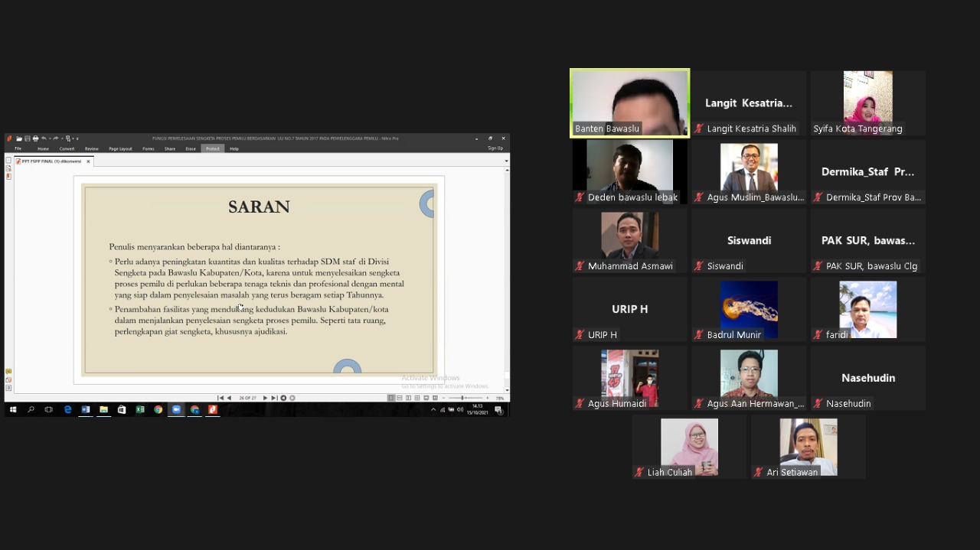This screenshot has height=550, width=980.
Task: Click the Open folder icon in Nitro toolbar
Action: [19, 138]
